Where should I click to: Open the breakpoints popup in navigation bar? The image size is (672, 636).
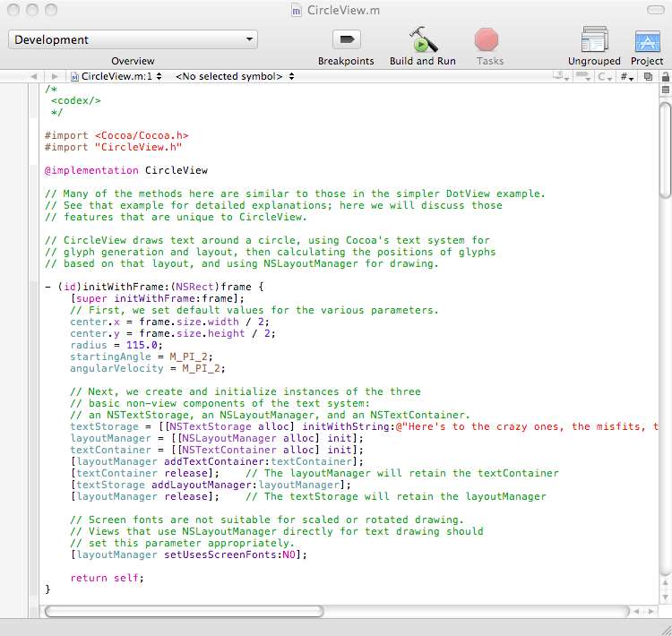[584, 77]
